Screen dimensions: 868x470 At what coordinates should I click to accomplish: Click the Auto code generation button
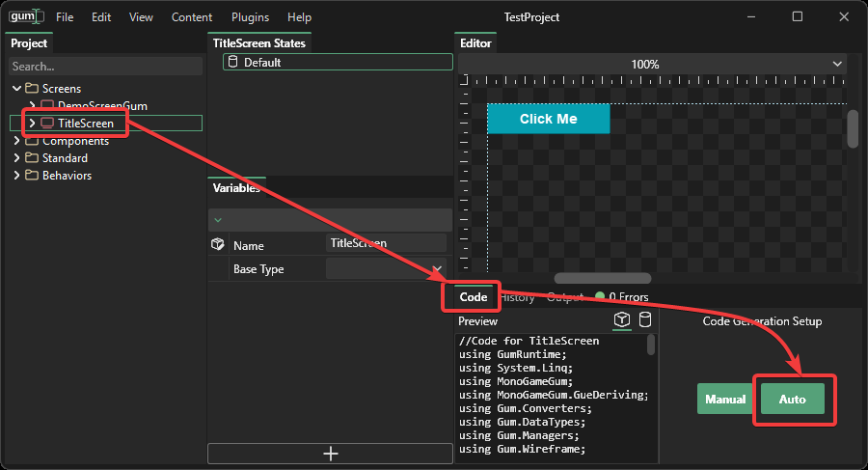pos(792,400)
